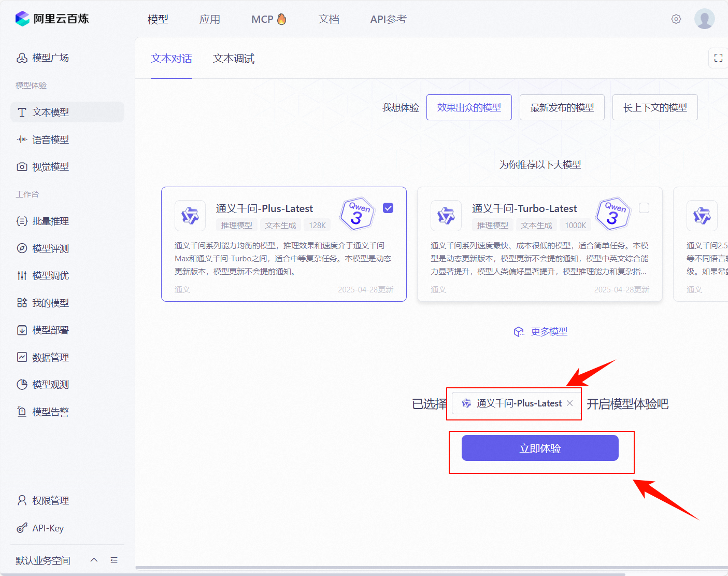Click the 数据管理 chart icon
The width and height of the screenshot is (728, 576).
22,357
